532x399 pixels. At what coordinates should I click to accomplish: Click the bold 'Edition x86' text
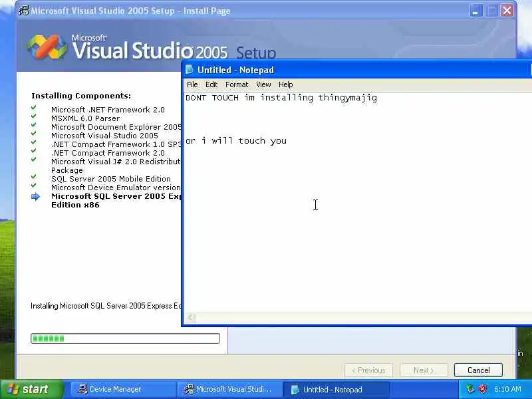[75, 205]
